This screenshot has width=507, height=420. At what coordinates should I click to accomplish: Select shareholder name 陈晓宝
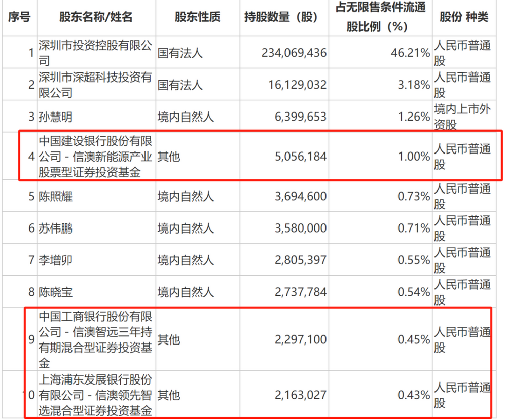55,292
